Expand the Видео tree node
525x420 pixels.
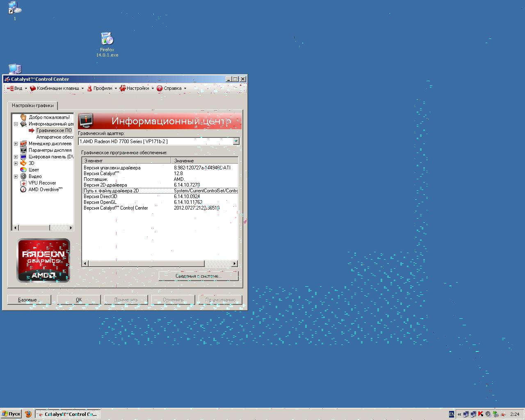tap(16, 176)
